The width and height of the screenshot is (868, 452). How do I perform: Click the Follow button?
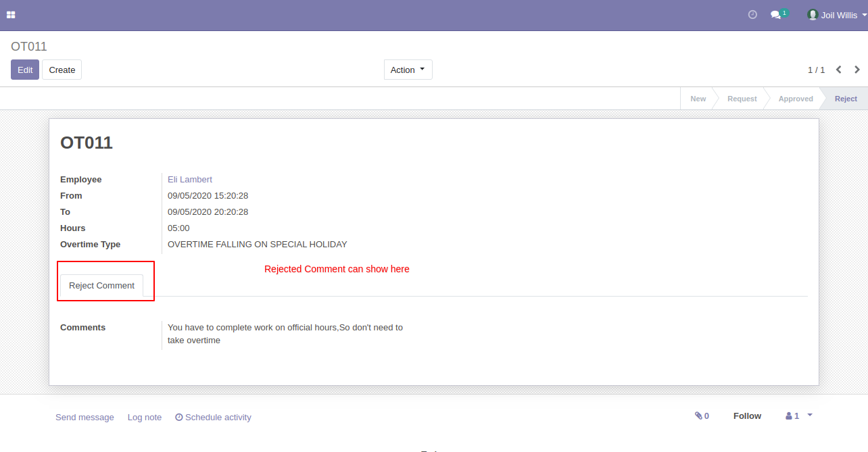coord(747,416)
